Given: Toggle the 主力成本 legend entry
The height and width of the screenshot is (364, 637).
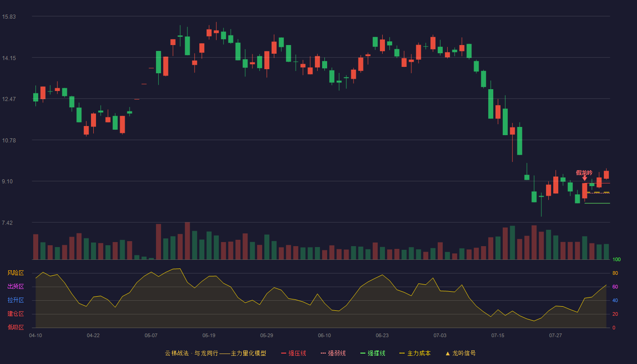Looking at the screenshot, I should coord(415,353).
